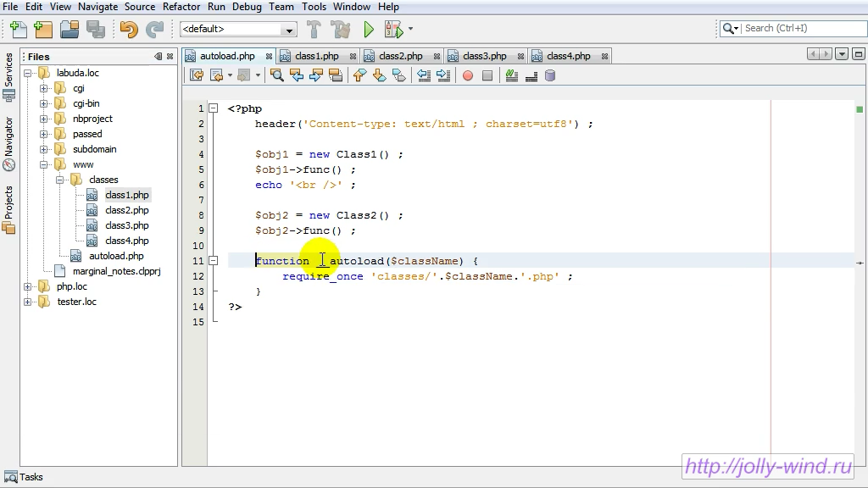Image resolution: width=868 pixels, height=488 pixels.
Task: Open the File menu
Action: pos(10,7)
